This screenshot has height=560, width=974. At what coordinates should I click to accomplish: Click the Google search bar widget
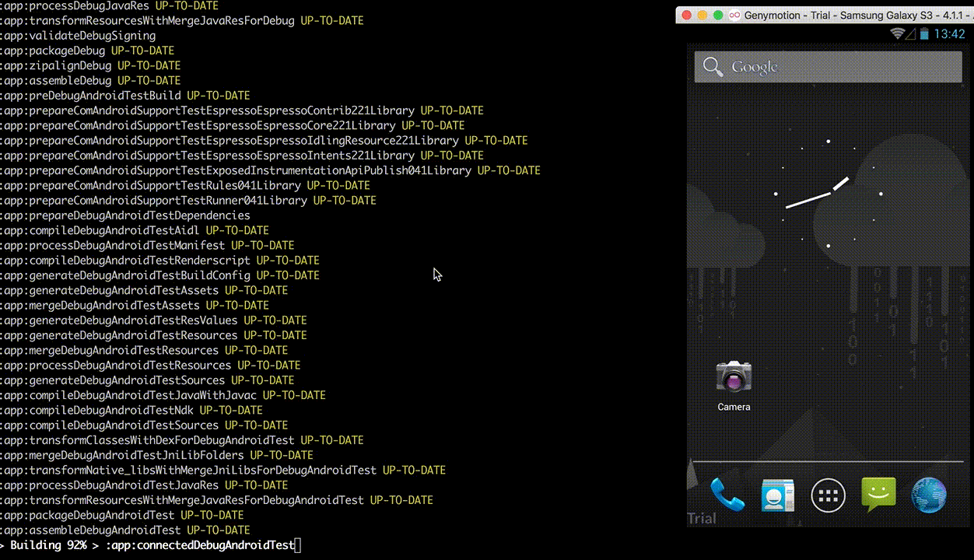(x=828, y=67)
